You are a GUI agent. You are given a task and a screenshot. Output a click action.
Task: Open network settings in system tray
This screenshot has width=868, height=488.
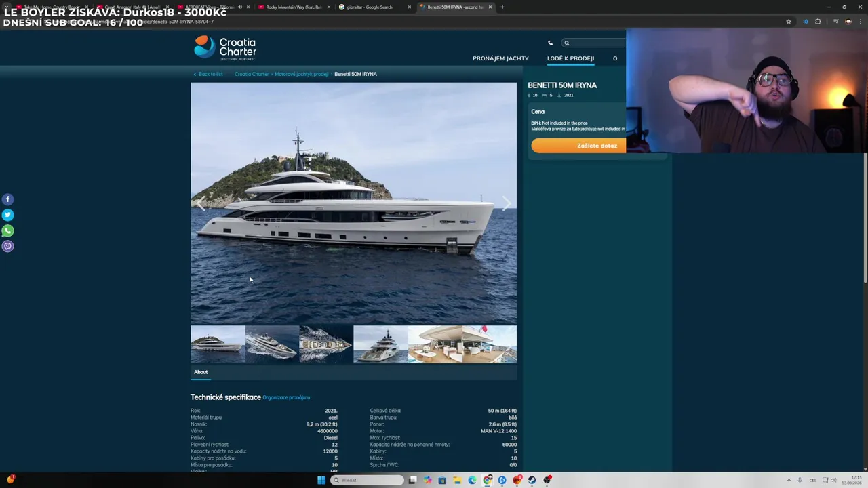click(x=824, y=480)
